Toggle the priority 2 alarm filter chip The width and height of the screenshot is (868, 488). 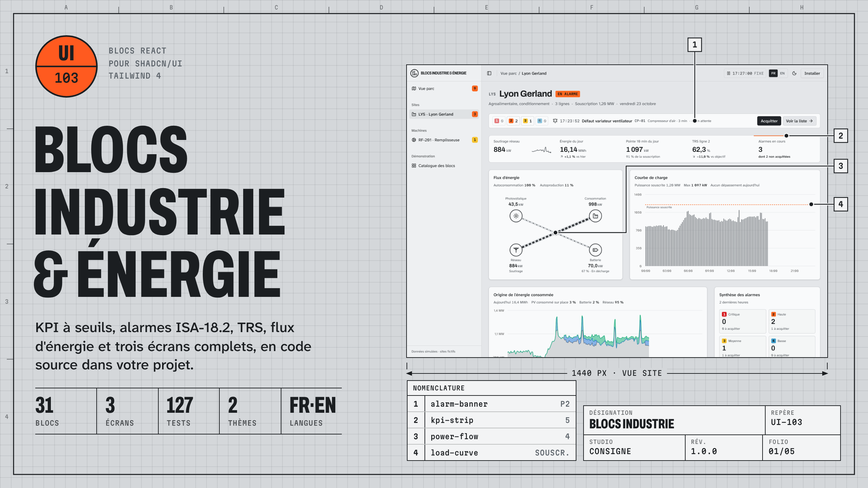[513, 121]
